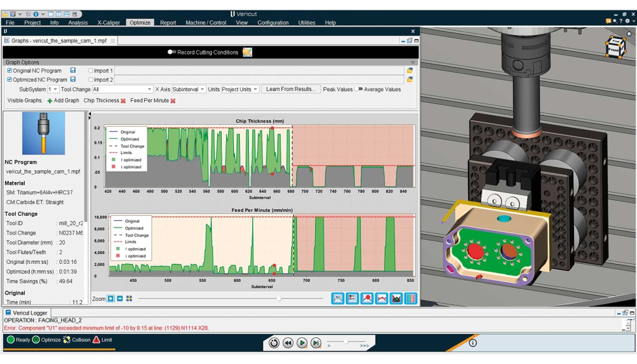
Task: Toggle the red point marker graph icon
Action: pyautogui.click(x=367, y=298)
